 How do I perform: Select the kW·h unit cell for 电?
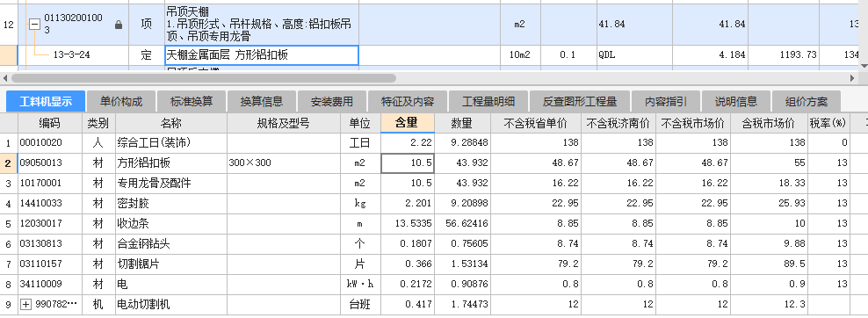(360, 285)
